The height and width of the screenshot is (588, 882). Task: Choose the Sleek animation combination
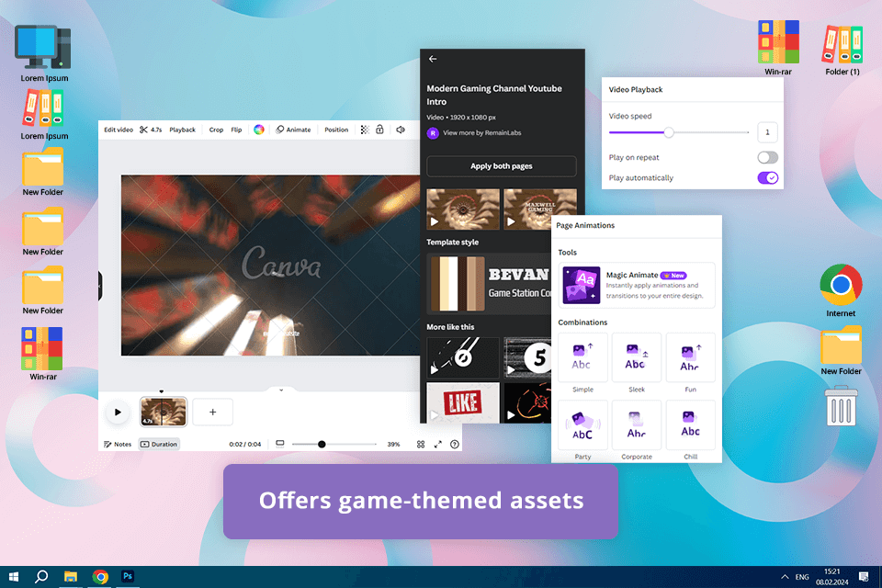(x=637, y=357)
